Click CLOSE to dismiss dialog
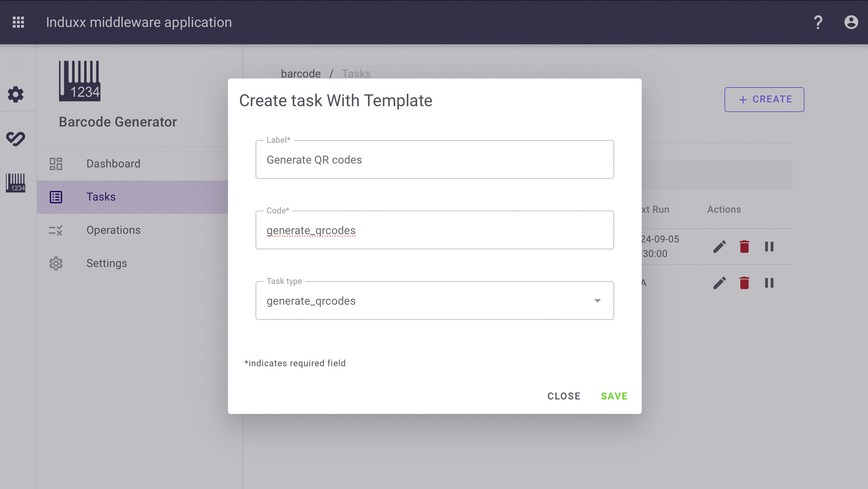This screenshot has height=489, width=868. (x=564, y=396)
